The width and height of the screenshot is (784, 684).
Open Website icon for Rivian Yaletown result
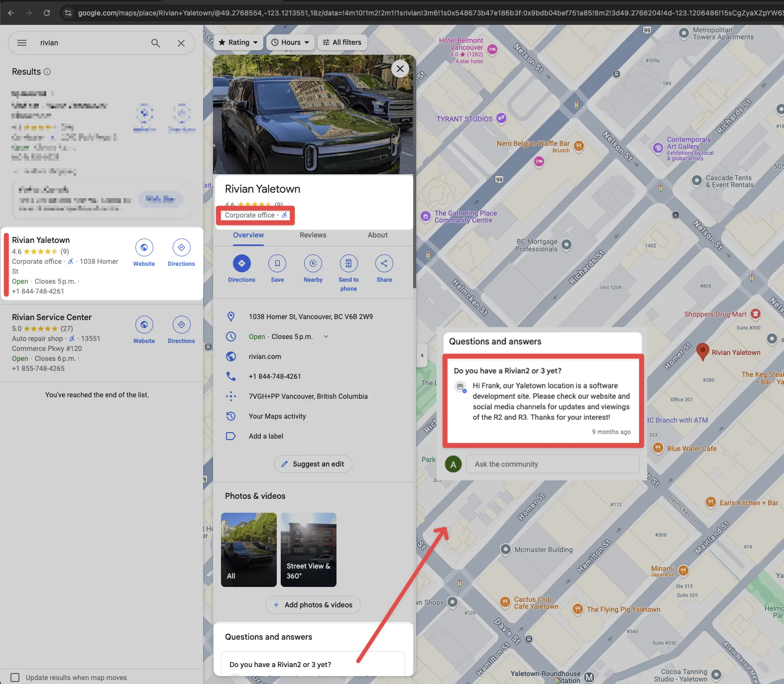(144, 247)
